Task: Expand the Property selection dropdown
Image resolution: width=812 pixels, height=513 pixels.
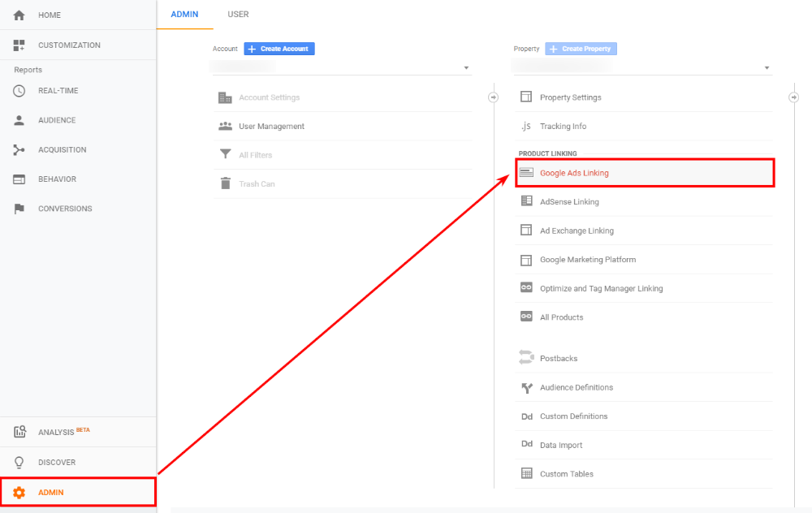Action: coord(767,68)
